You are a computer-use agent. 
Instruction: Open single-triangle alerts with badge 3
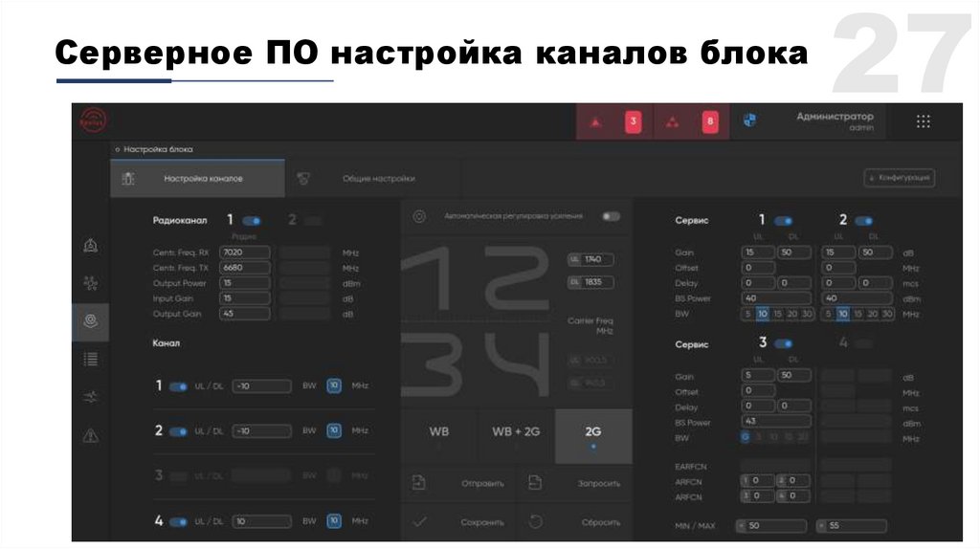pos(614,121)
